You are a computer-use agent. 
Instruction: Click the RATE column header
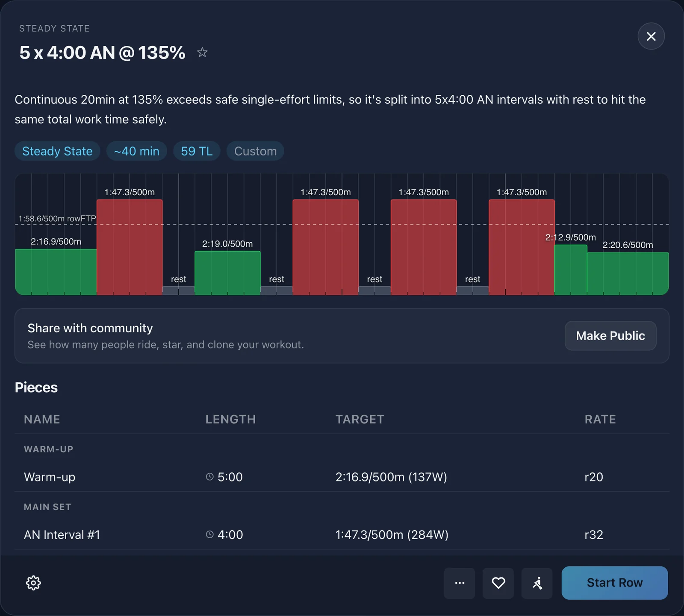600,419
